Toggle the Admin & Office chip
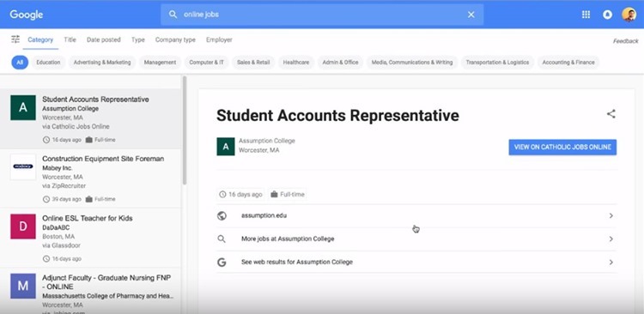This screenshot has width=644, height=314. [x=340, y=63]
